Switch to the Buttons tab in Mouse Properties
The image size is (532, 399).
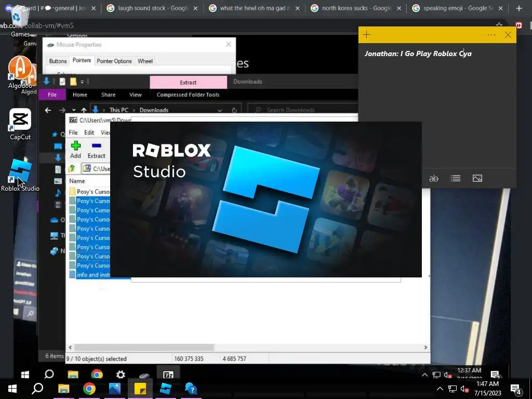pos(58,61)
